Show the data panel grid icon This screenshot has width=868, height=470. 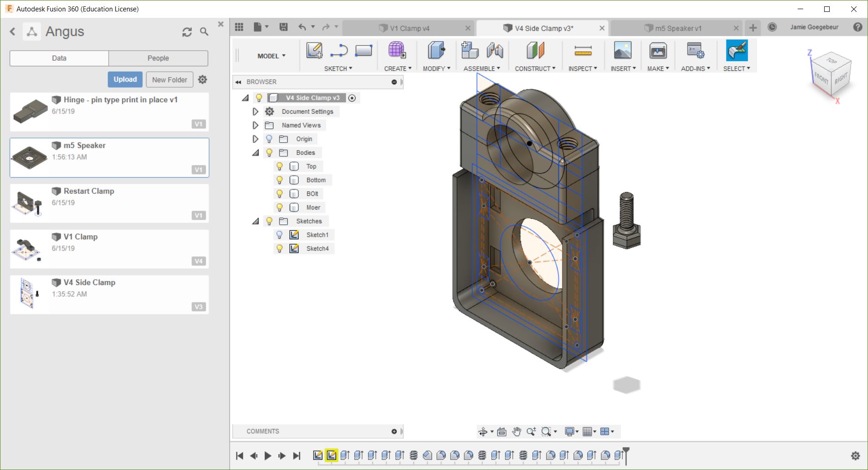click(x=239, y=27)
